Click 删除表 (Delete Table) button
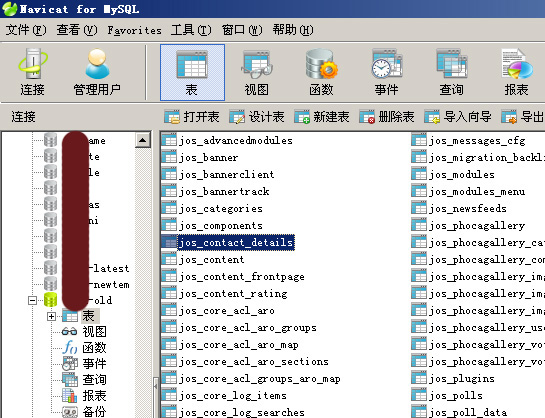 [x=387, y=117]
